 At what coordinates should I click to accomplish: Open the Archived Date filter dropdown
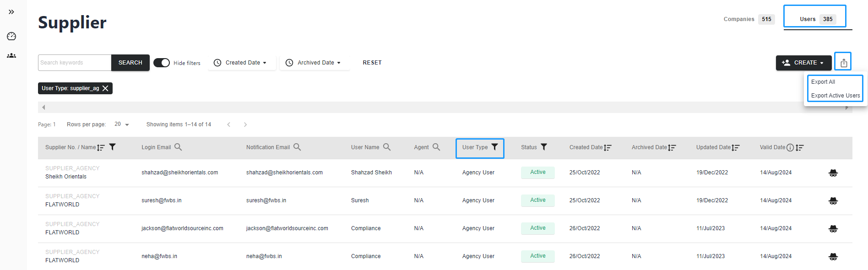coord(315,63)
